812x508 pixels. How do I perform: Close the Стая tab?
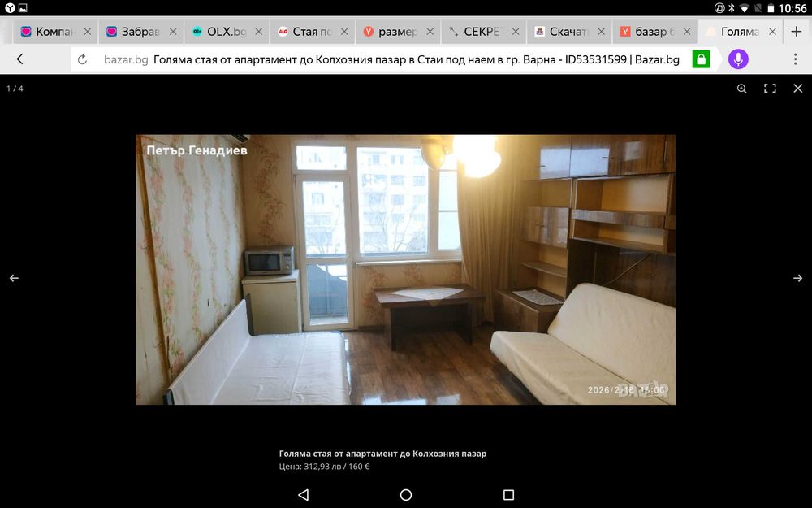click(x=344, y=32)
